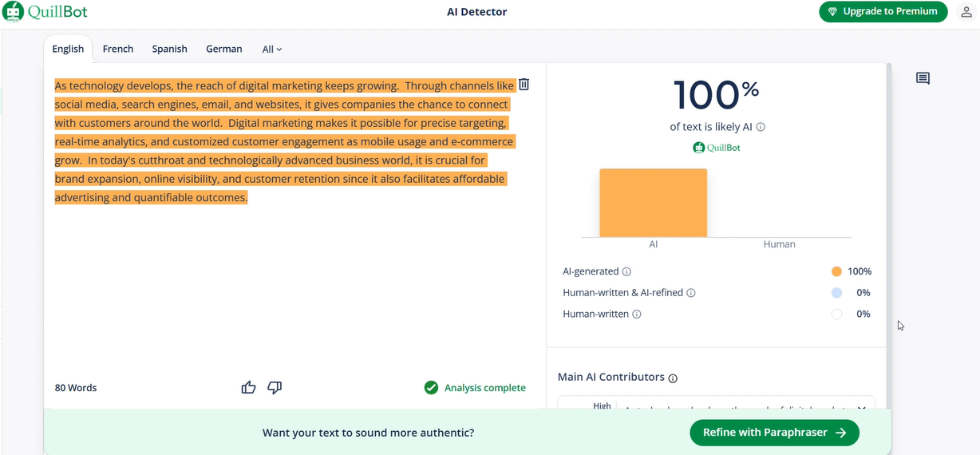Screen dimensions: 980x455
Task: Click the white Human-written color dot
Action: (836, 314)
